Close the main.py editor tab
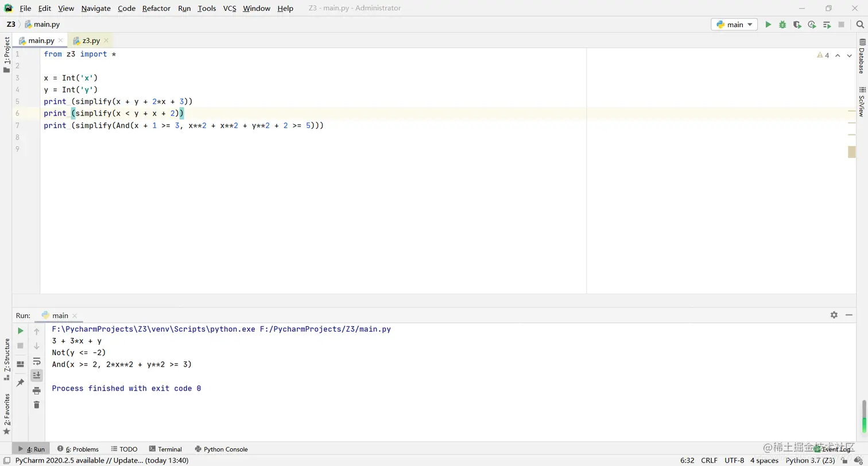The image size is (868, 466). coord(61,41)
